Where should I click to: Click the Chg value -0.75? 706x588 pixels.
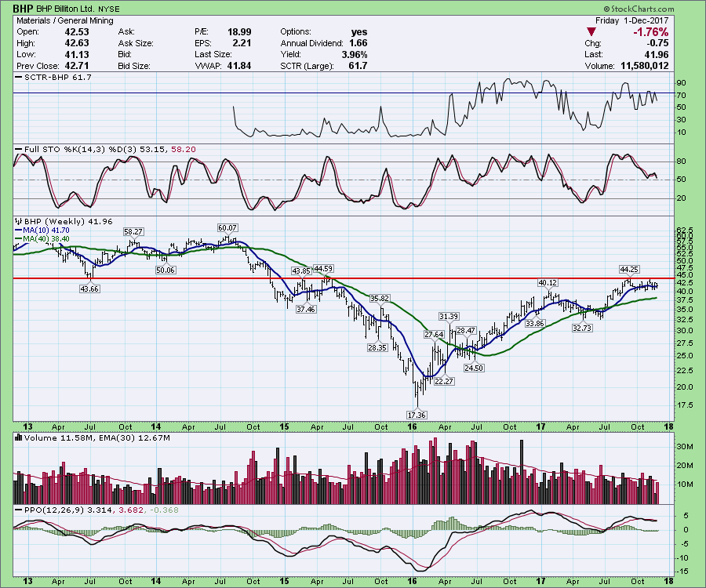pos(657,43)
